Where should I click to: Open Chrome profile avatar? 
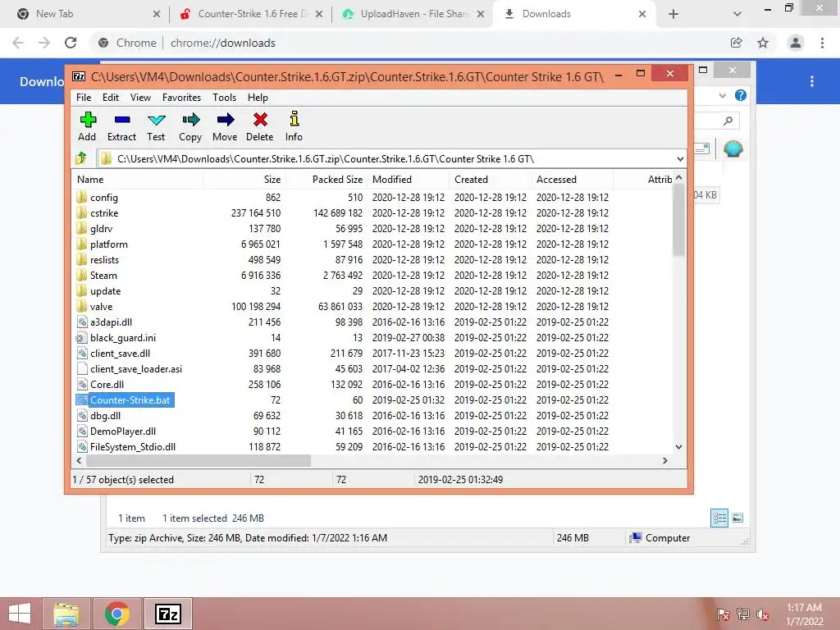(x=796, y=43)
